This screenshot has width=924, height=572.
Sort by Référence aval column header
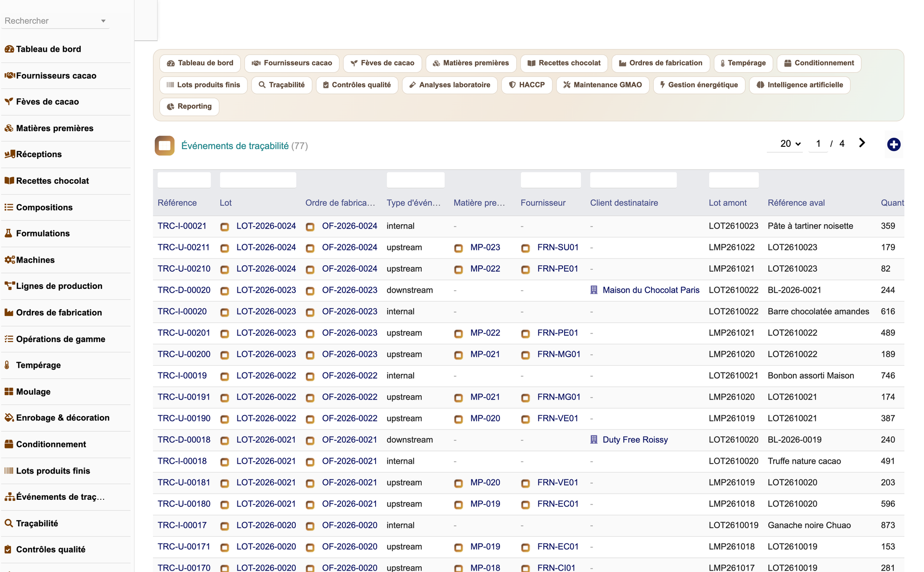pyautogui.click(x=796, y=203)
